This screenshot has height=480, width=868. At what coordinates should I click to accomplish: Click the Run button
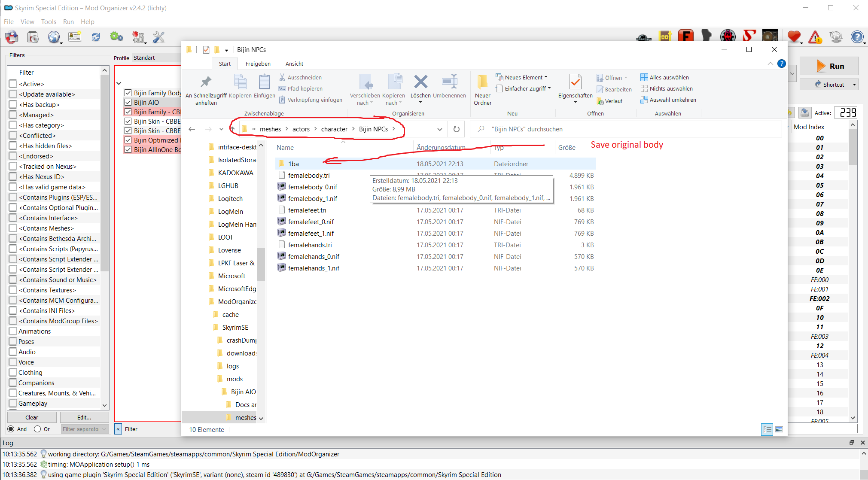pyautogui.click(x=829, y=66)
